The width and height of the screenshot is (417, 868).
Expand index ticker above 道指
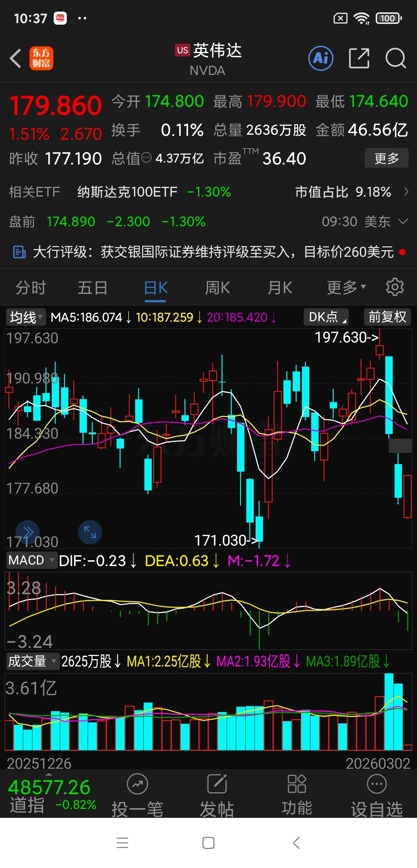tap(49, 775)
